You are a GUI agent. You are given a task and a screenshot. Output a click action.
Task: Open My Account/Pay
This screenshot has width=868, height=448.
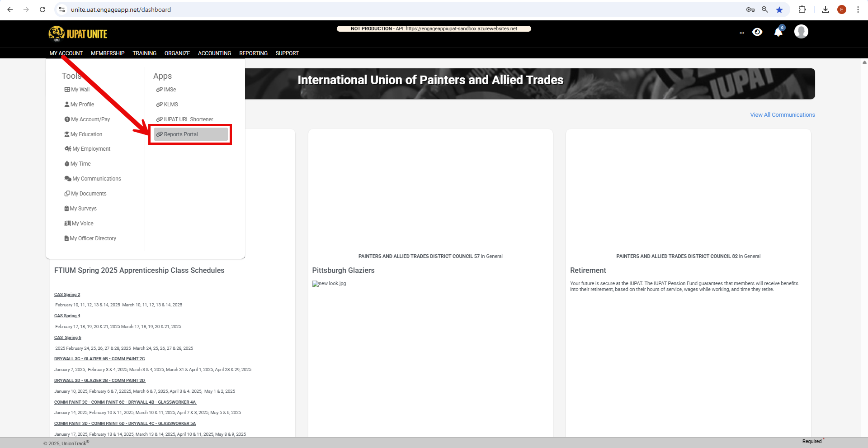(x=87, y=119)
